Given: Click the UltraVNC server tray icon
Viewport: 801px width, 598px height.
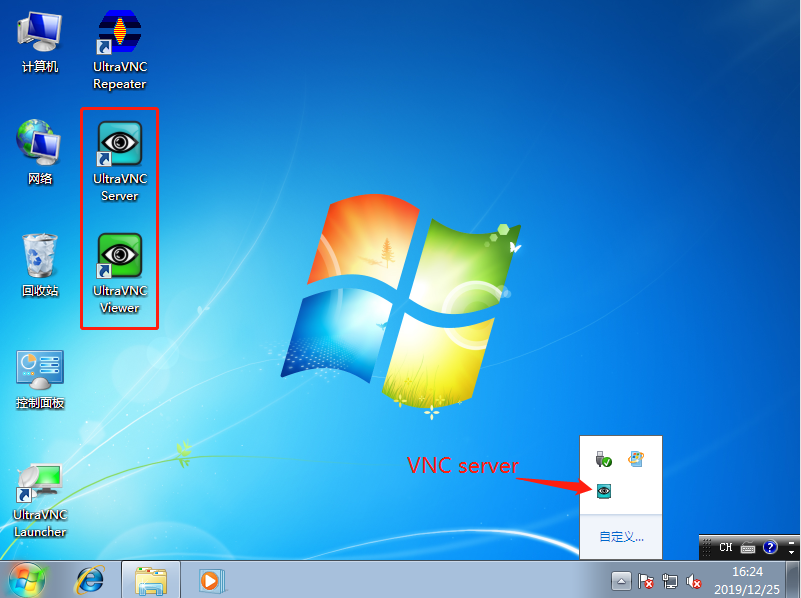Looking at the screenshot, I should pos(604,491).
